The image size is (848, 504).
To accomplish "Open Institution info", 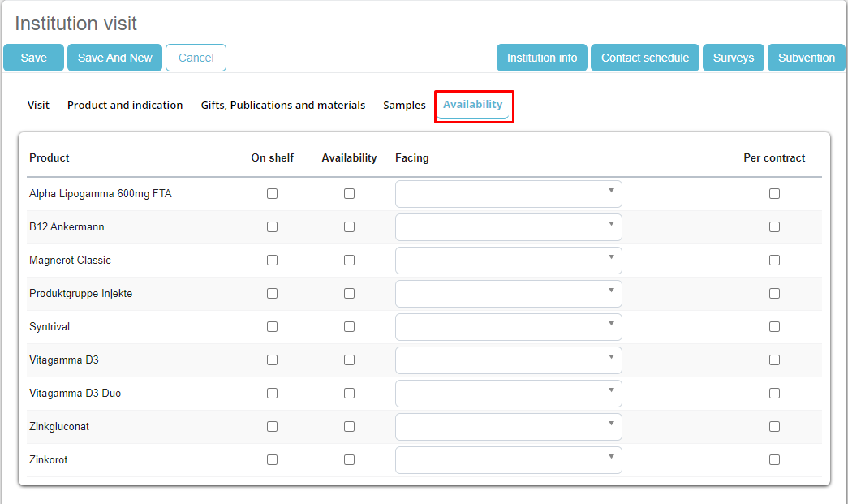I will [x=542, y=58].
